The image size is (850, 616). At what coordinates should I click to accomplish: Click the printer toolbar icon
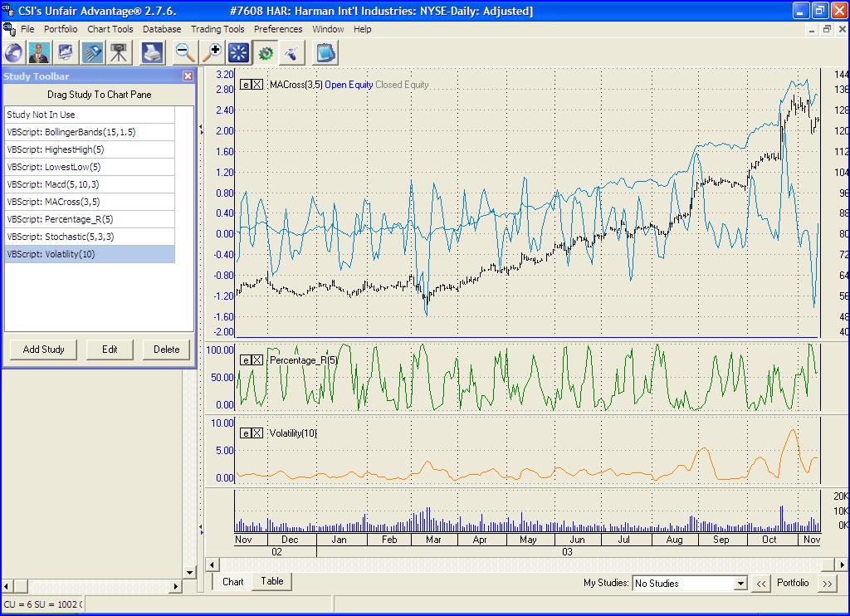153,53
